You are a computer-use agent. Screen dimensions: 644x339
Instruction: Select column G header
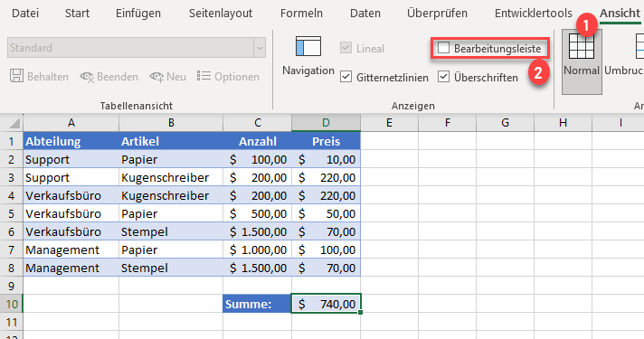[x=506, y=123]
